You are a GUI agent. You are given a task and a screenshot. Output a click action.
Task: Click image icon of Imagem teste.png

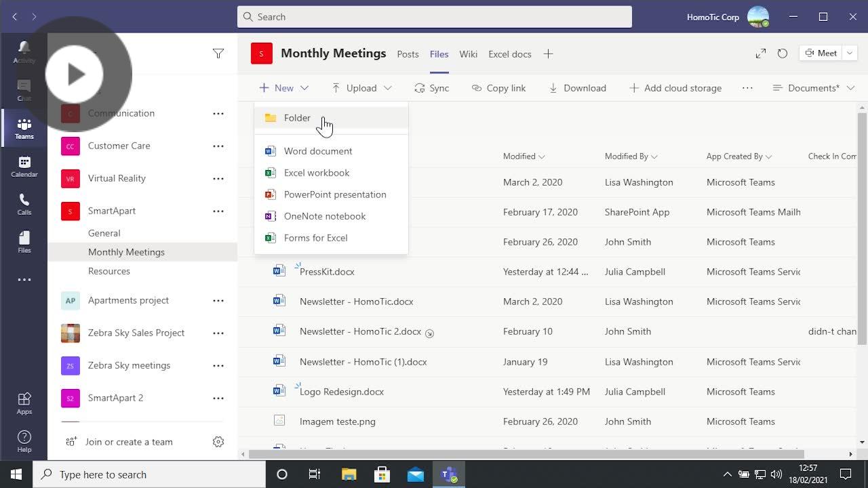[x=279, y=420]
